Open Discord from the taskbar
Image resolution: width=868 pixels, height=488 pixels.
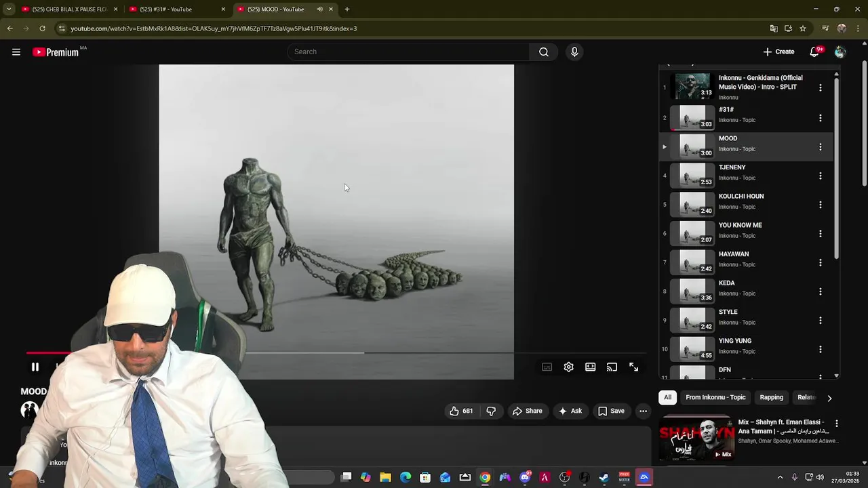coord(524,478)
